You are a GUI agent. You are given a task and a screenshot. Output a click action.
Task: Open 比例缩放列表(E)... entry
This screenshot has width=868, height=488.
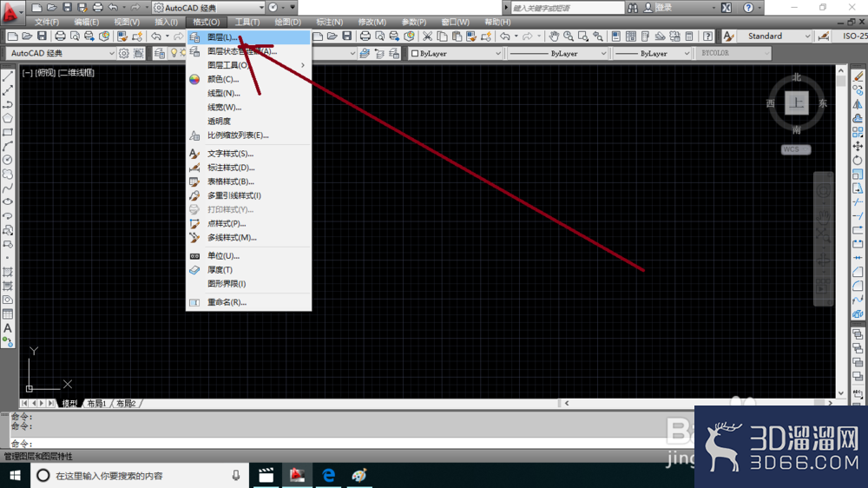[x=248, y=135]
